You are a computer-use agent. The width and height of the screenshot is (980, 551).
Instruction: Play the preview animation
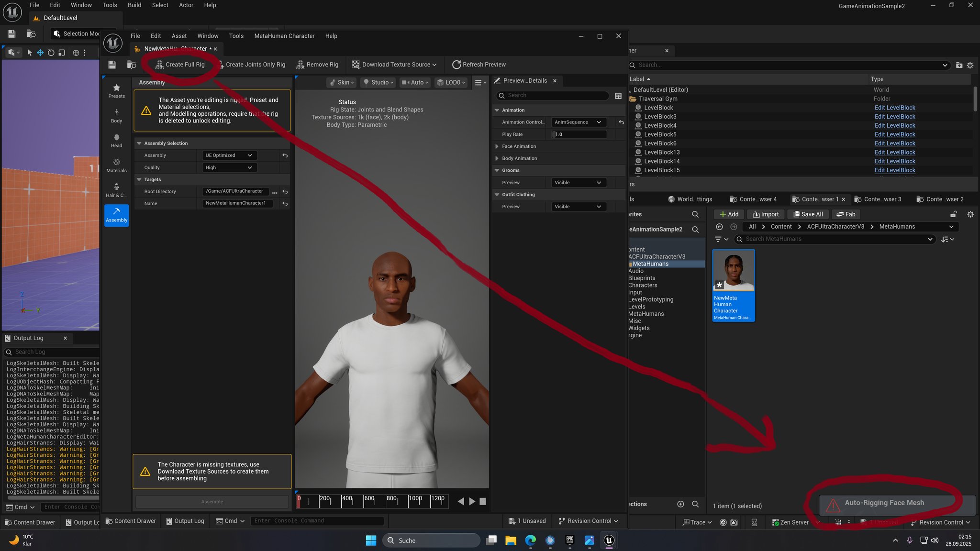point(472,501)
